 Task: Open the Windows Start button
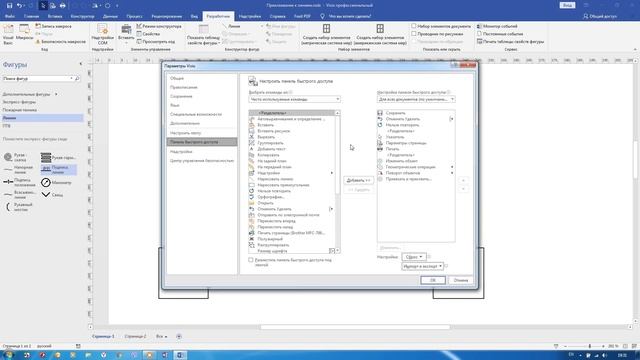click(8, 355)
